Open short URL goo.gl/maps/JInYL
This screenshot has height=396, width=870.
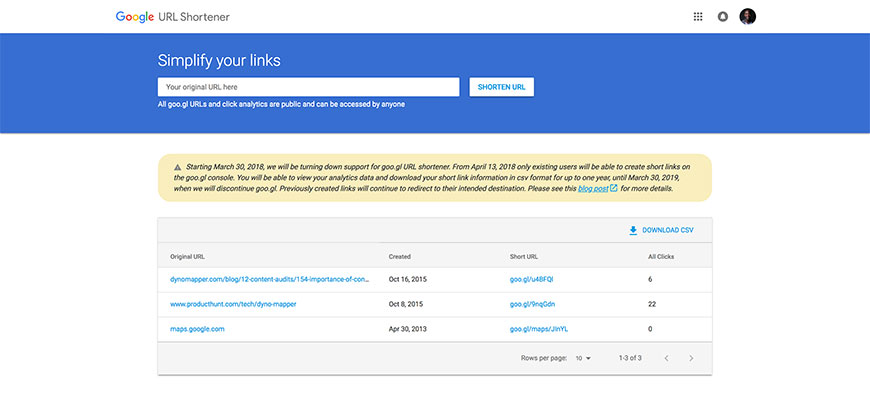539,329
